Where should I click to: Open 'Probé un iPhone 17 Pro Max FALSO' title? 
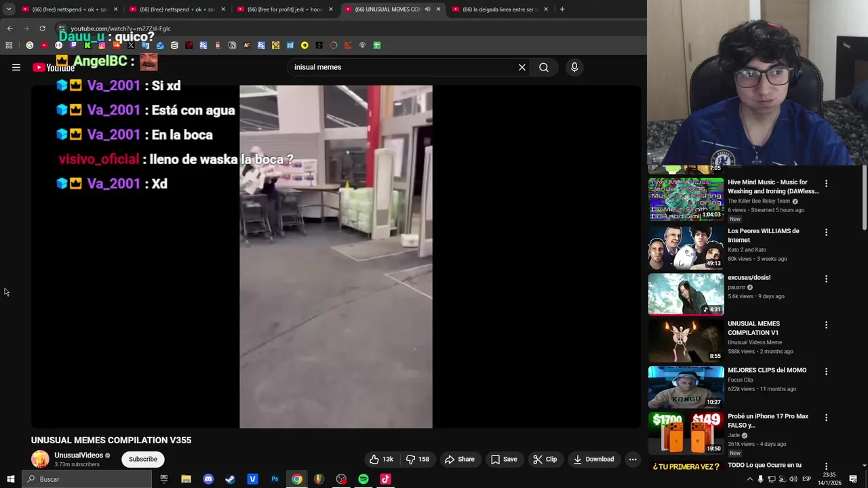[x=768, y=421]
